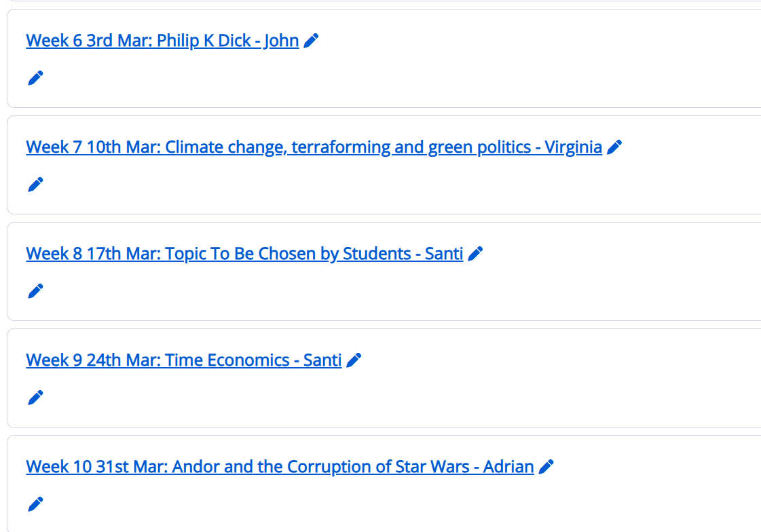Edit summary pencil under Week 9 title
Screen dimensions: 761x532
click(36, 398)
